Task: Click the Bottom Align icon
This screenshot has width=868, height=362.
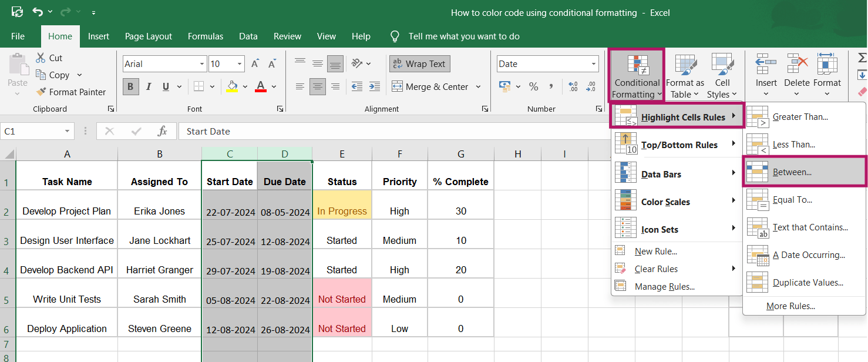Action: coord(335,63)
